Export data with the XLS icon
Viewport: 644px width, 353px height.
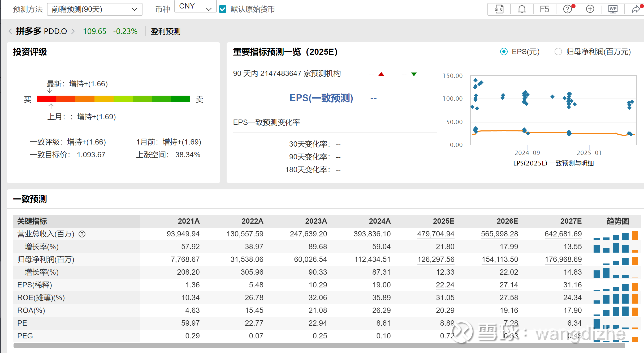pyautogui.click(x=499, y=9)
